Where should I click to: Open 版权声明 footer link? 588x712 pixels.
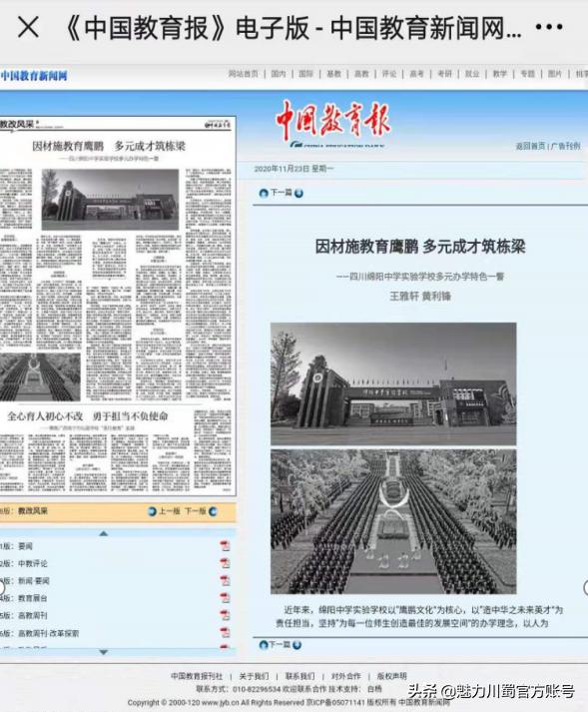[x=392, y=676]
